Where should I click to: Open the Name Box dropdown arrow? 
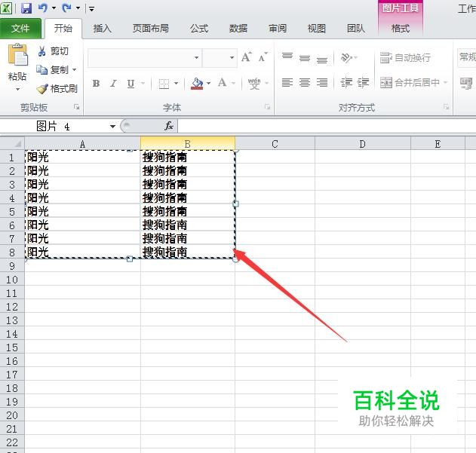112,126
